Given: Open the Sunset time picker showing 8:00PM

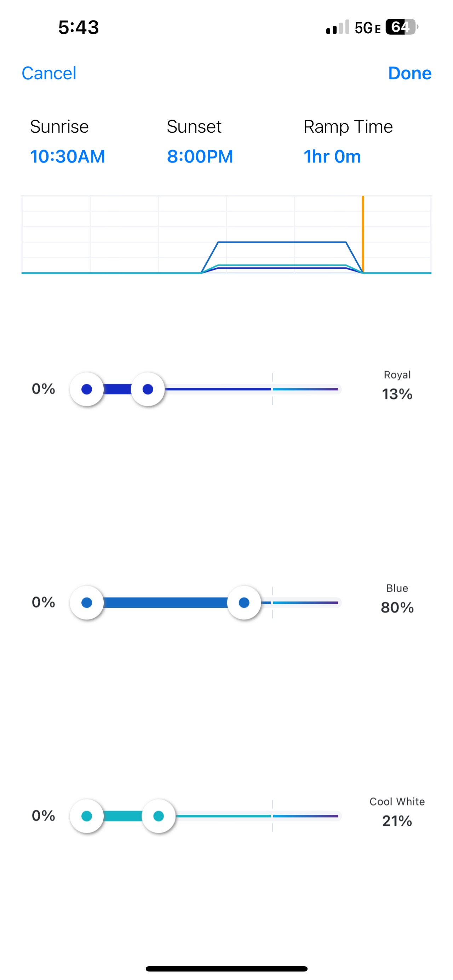Looking at the screenshot, I should click(200, 156).
